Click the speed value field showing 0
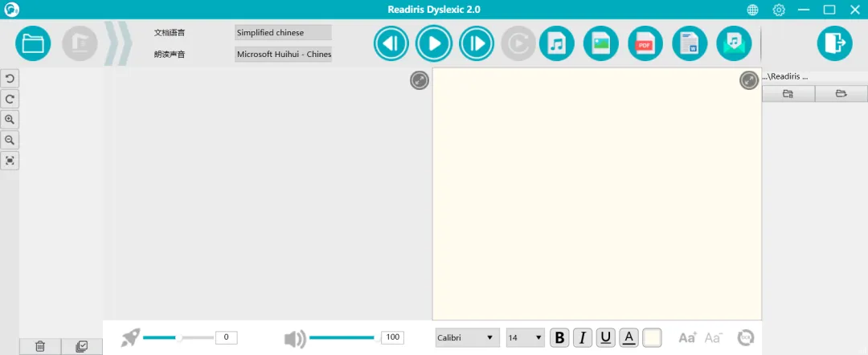Image resolution: width=868 pixels, height=355 pixels. (x=227, y=337)
